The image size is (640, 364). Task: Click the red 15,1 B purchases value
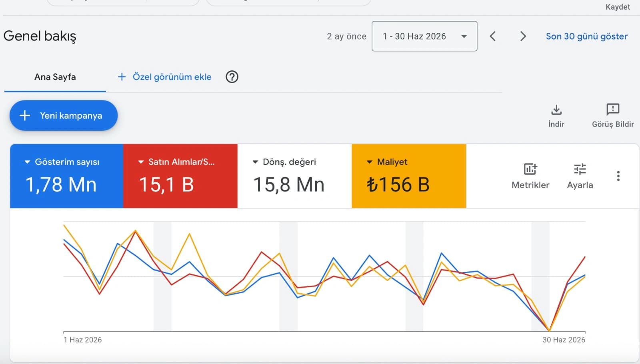166,185
